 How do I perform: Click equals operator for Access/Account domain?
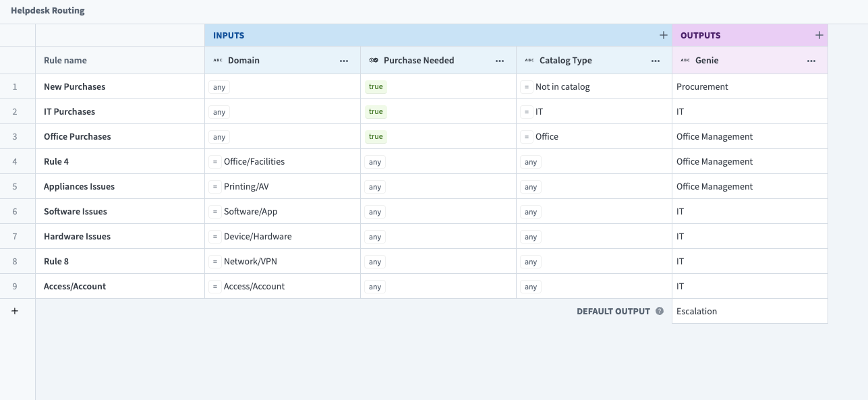(x=214, y=287)
